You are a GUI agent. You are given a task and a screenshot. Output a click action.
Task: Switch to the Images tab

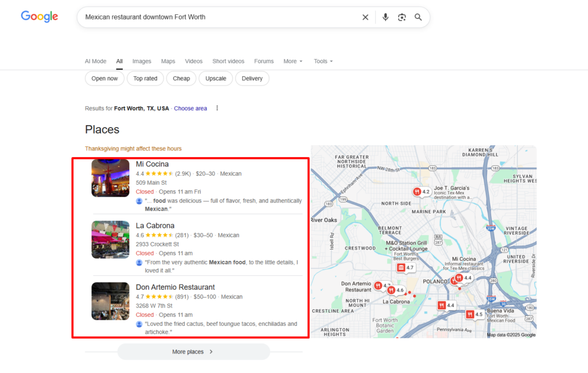coord(142,61)
